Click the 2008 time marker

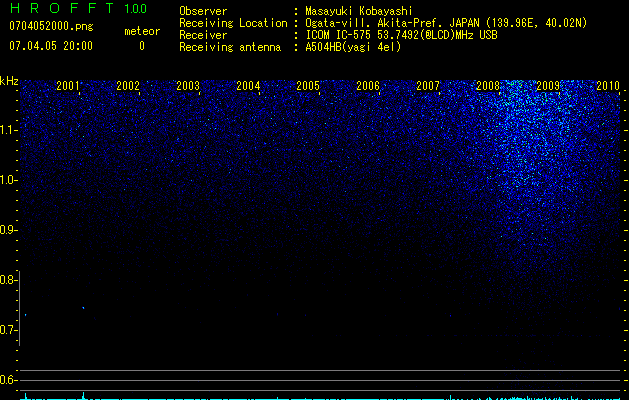[488, 85]
